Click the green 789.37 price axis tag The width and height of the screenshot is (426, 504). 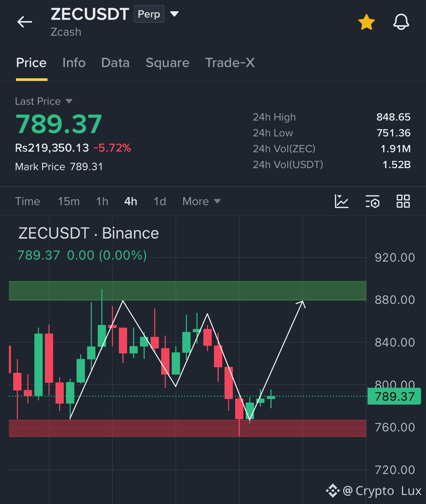coord(394,397)
